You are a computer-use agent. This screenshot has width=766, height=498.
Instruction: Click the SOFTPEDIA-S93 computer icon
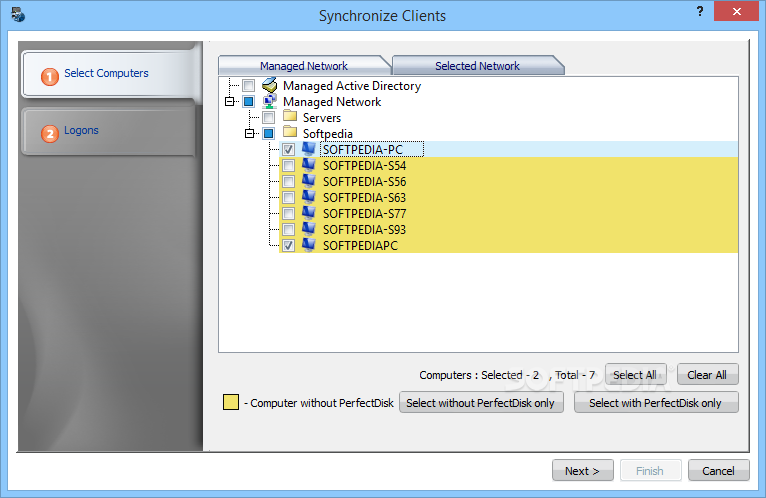coord(309,229)
